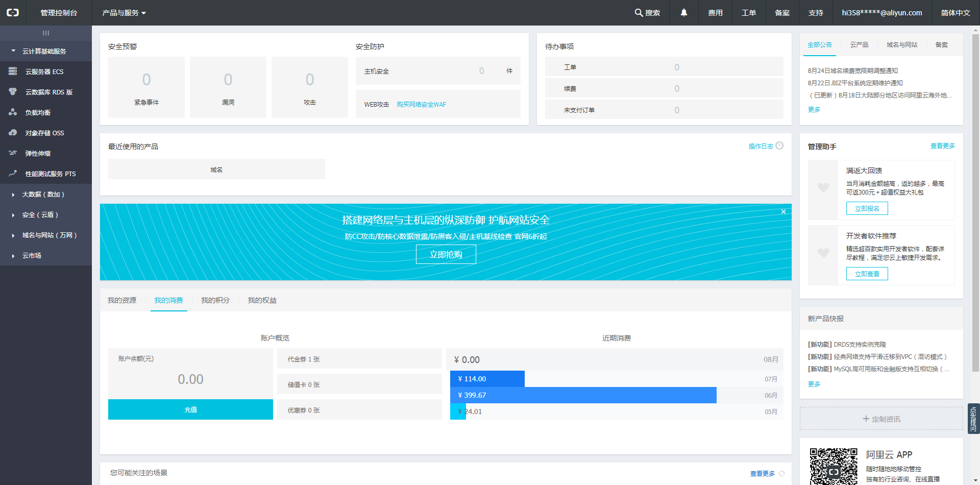Switch to the 我的资源 tab

coord(122,300)
